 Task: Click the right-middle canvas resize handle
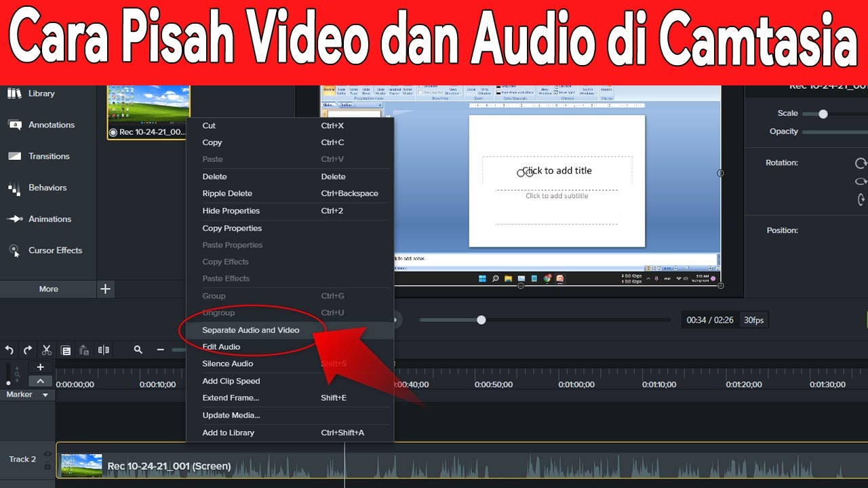(720, 173)
